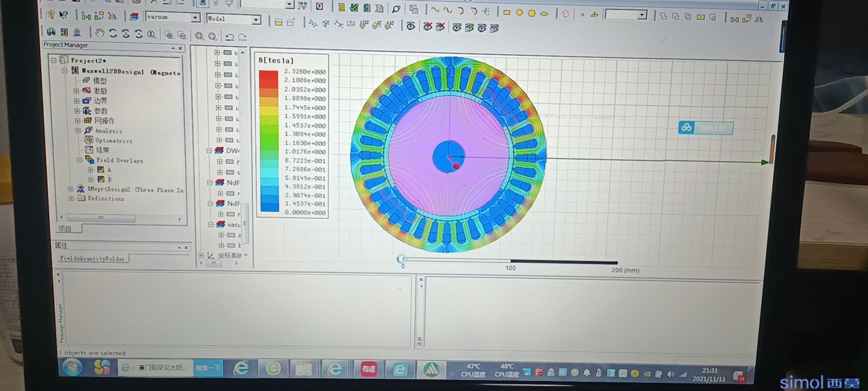The image size is (868, 391).
Task: Click the red swatch in the B legend
Action: click(269, 79)
